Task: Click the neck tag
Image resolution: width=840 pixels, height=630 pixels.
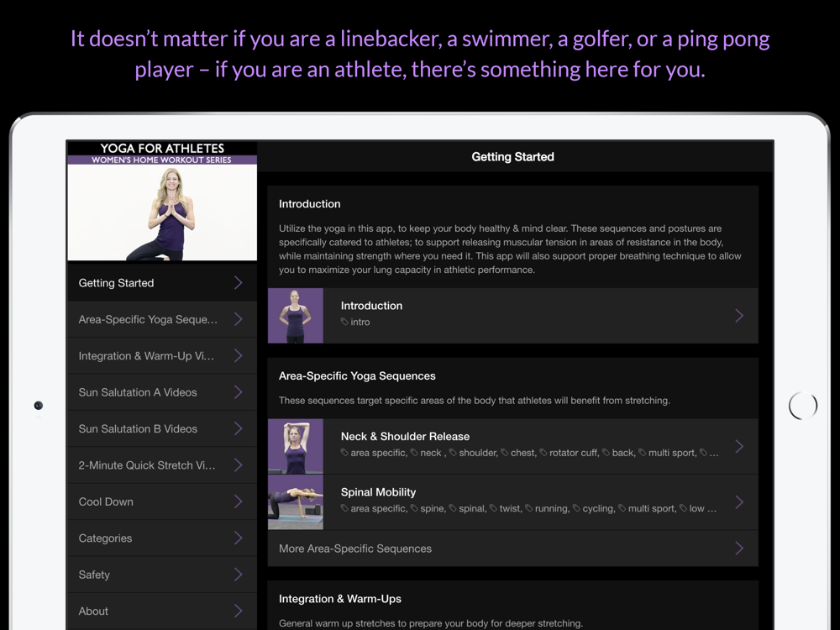Action: [428, 453]
